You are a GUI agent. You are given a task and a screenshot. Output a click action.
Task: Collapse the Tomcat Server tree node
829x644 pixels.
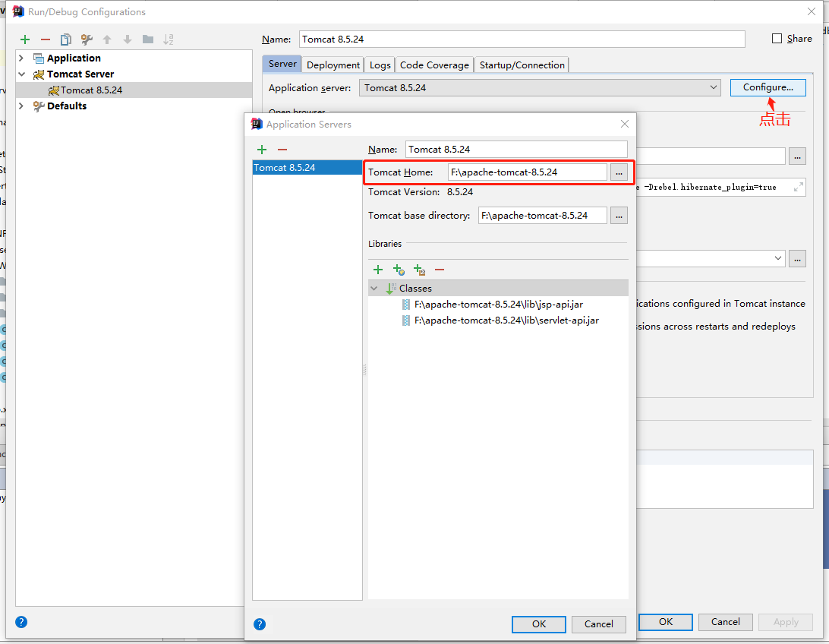coord(21,74)
